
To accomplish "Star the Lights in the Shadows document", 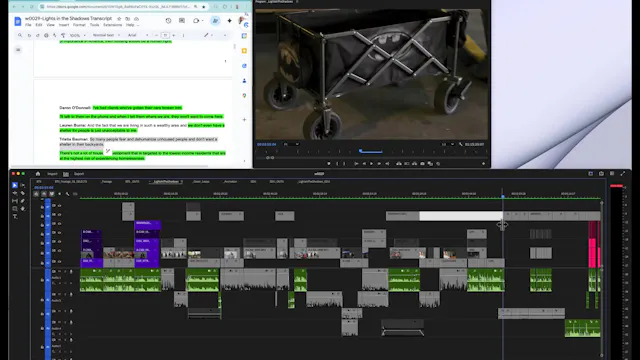I will click(x=119, y=19).
